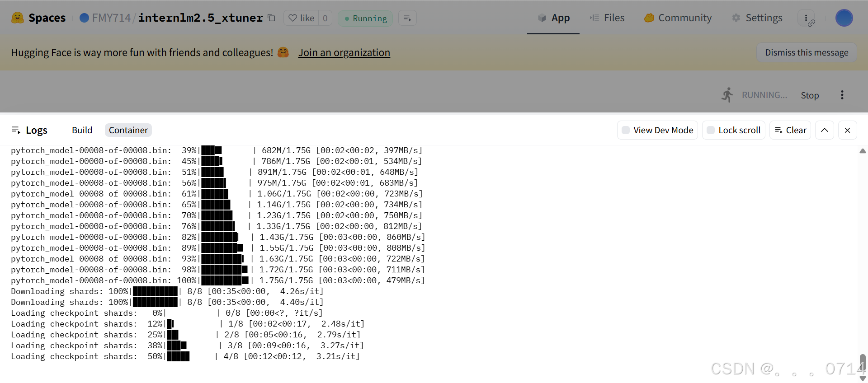Stop the running app
The width and height of the screenshot is (868, 383).
(810, 95)
